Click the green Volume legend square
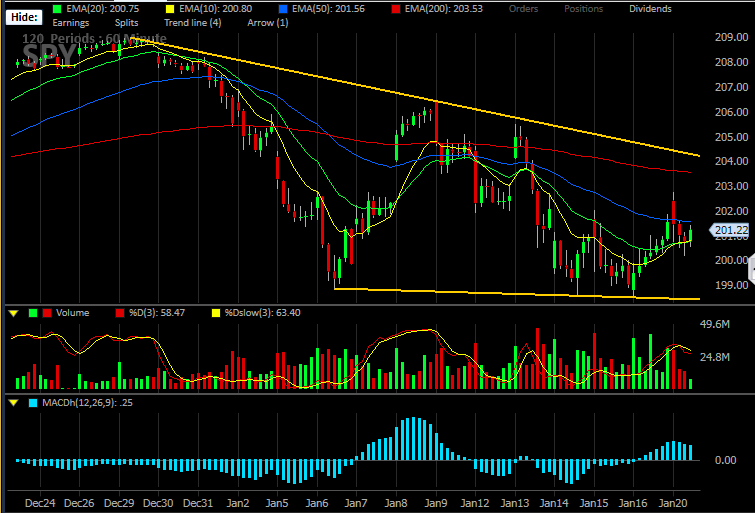 (33, 313)
